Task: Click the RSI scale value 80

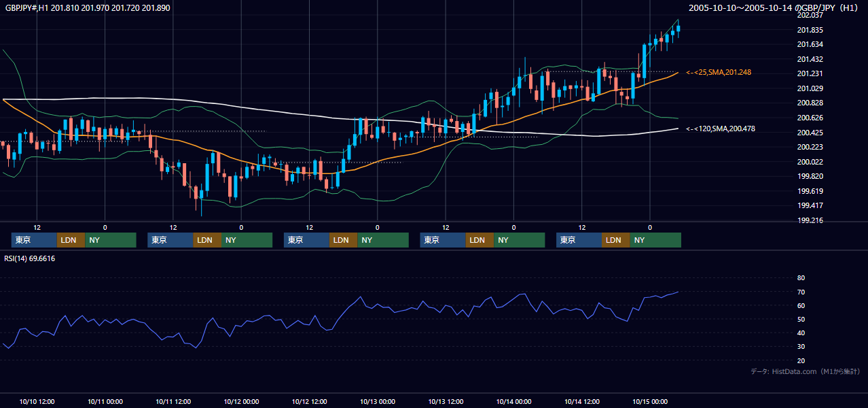Action: (x=801, y=278)
